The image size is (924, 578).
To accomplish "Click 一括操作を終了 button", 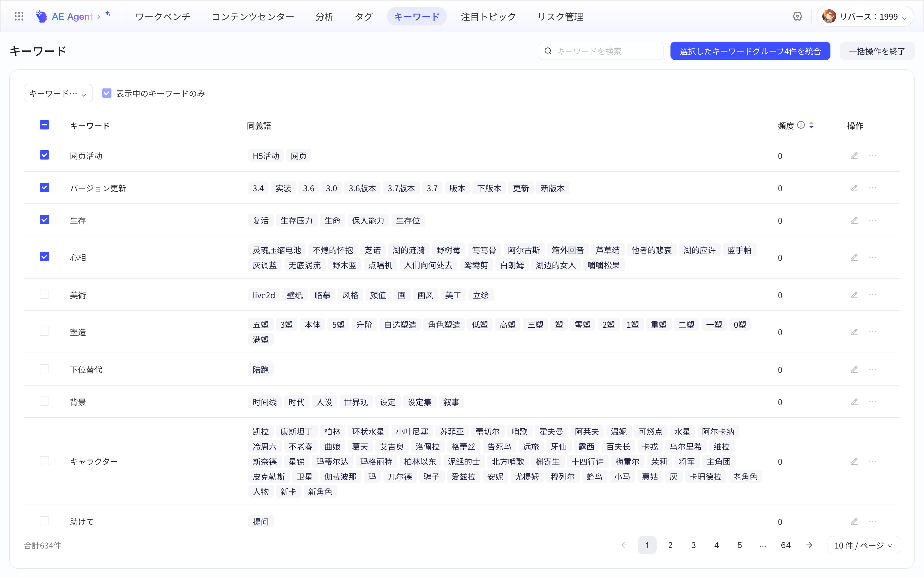I will (x=877, y=51).
